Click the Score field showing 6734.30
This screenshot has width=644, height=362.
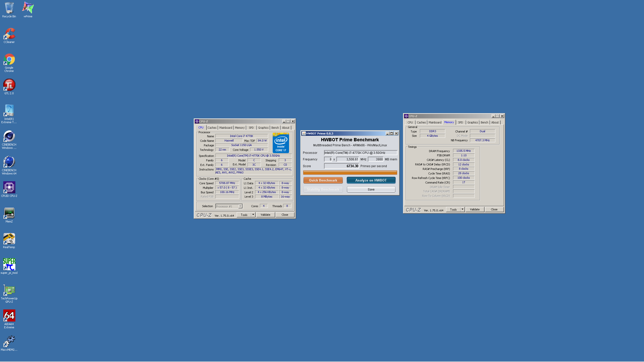tap(341, 166)
